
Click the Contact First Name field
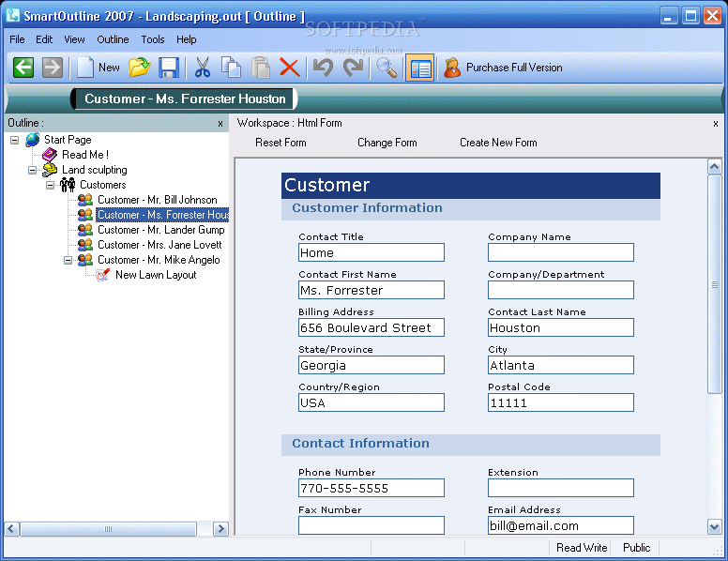click(x=372, y=290)
